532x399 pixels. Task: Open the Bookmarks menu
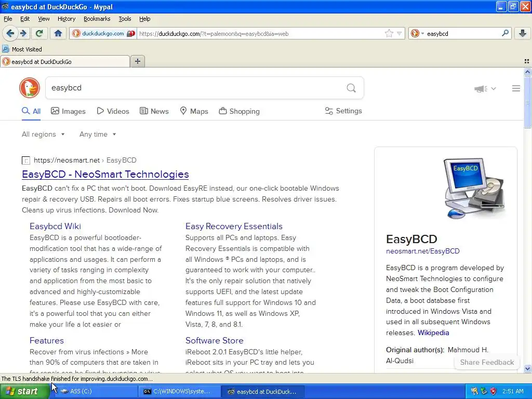pyautogui.click(x=97, y=19)
